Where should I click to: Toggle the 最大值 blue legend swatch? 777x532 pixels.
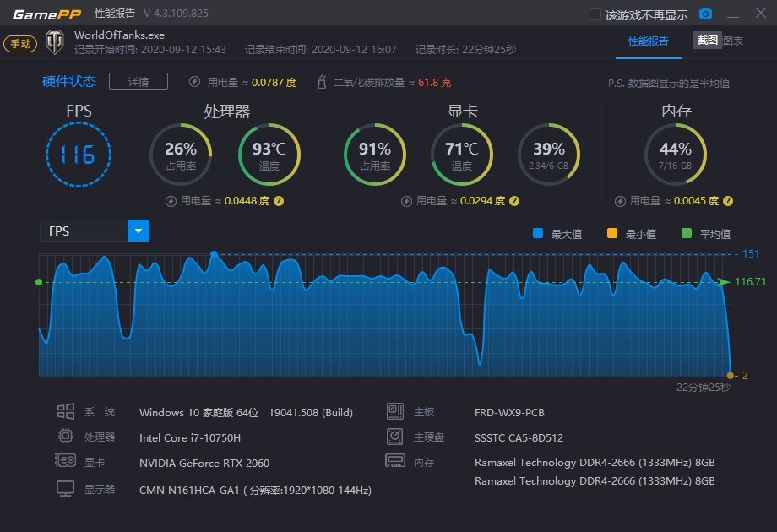(x=538, y=233)
